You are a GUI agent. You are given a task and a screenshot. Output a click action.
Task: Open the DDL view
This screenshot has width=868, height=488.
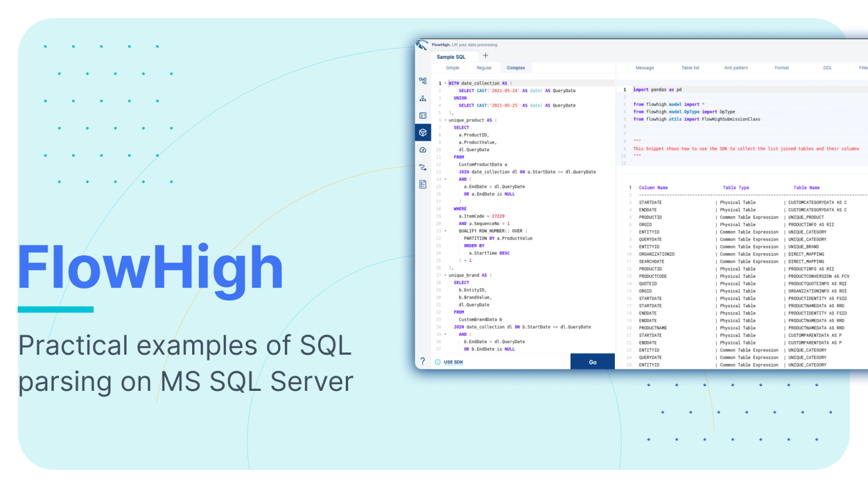(827, 67)
